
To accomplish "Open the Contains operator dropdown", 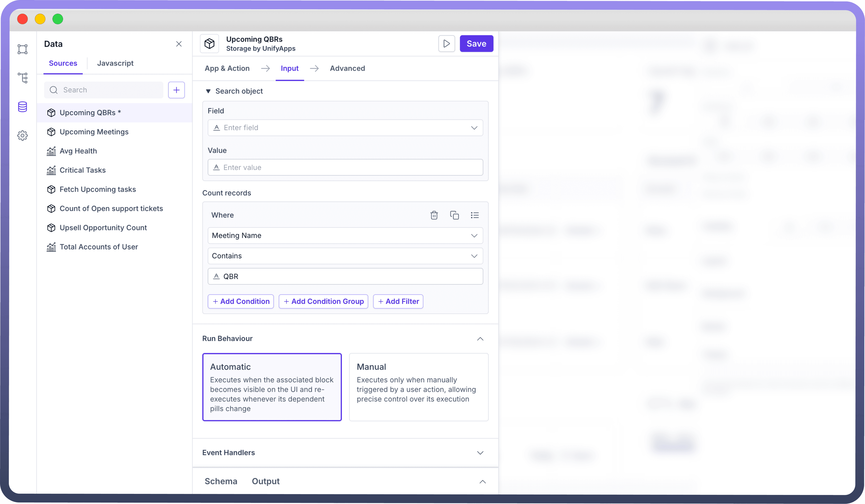I will (x=345, y=256).
